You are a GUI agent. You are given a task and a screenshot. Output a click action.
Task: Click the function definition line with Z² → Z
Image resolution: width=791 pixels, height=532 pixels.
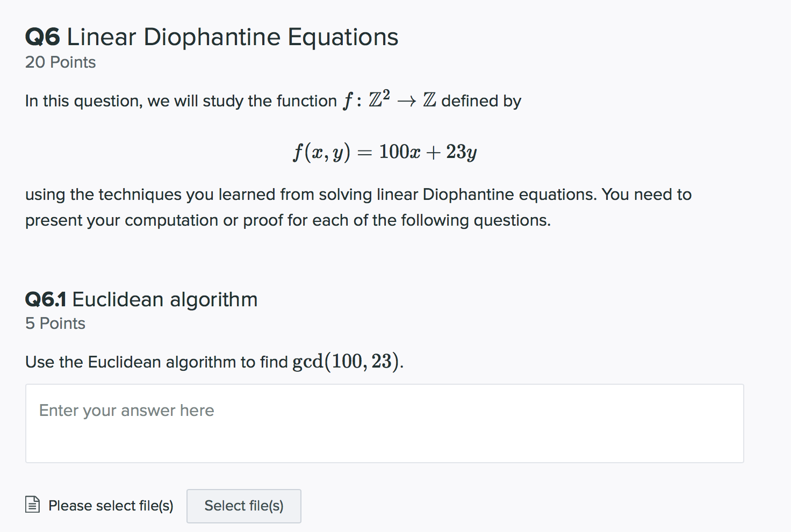(272, 100)
